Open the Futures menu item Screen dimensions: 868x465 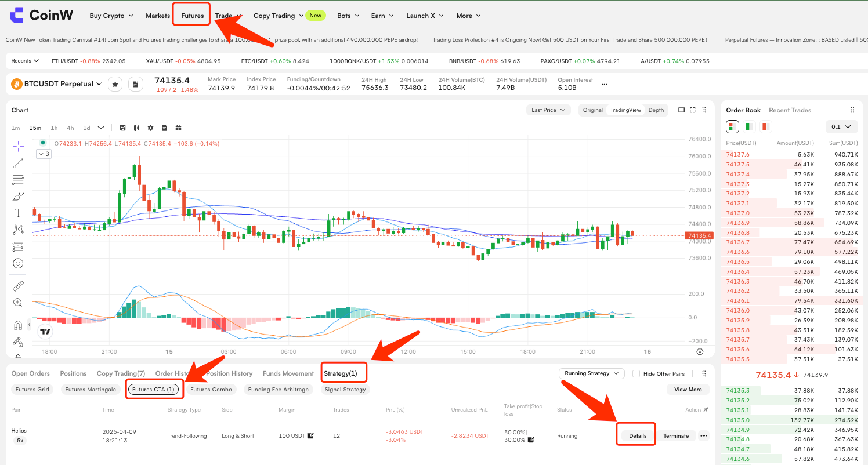[192, 16]
